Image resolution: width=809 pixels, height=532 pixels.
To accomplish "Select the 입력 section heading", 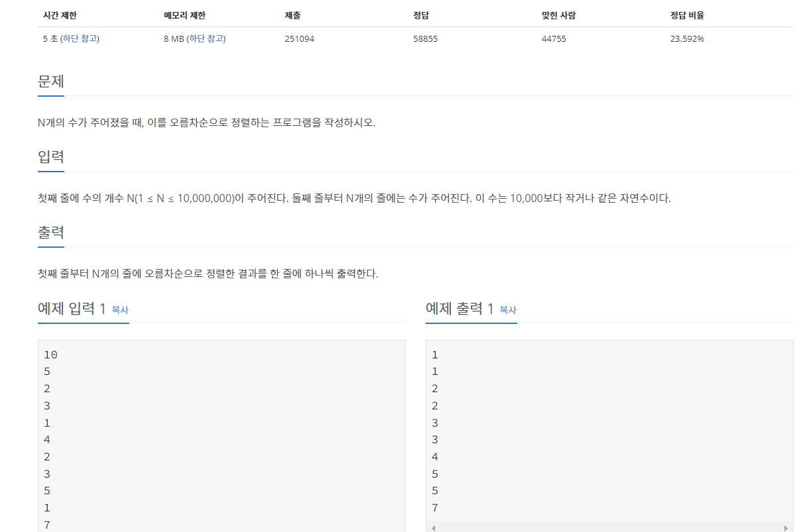I will point(50,157).
